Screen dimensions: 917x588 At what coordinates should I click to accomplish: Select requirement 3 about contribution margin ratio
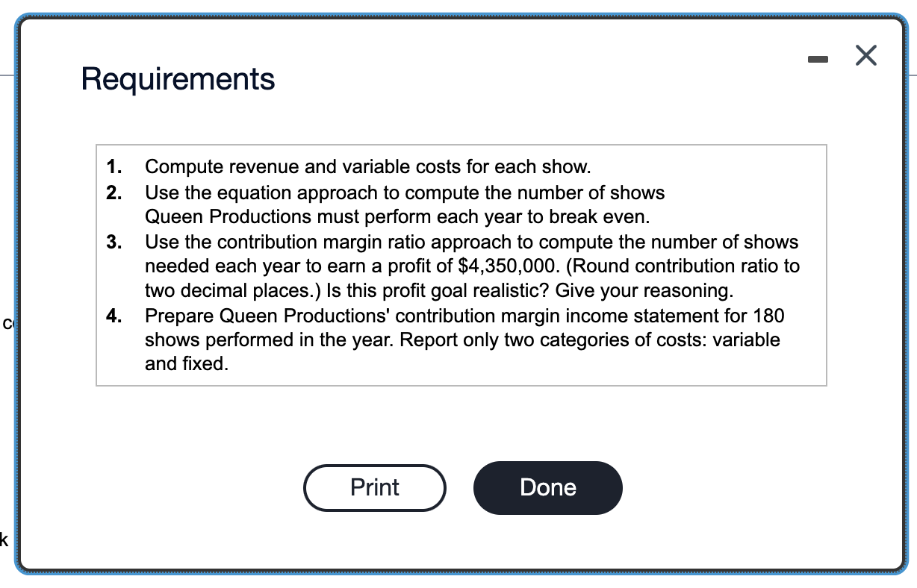[470, 242]
